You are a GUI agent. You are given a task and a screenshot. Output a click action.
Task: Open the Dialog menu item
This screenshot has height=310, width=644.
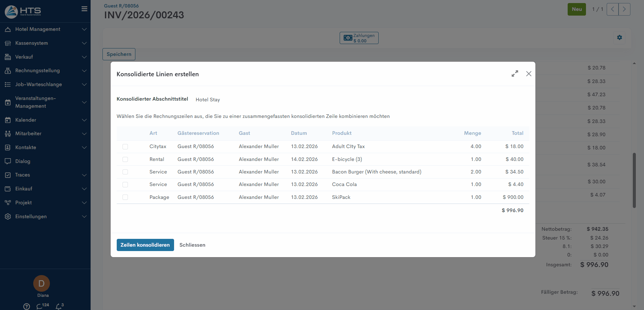[x=23, y=161]
